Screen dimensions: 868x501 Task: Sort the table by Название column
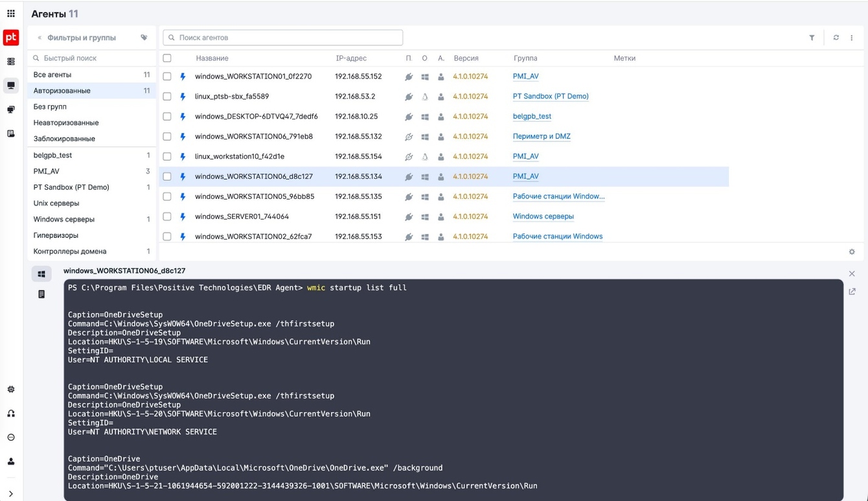212,58
